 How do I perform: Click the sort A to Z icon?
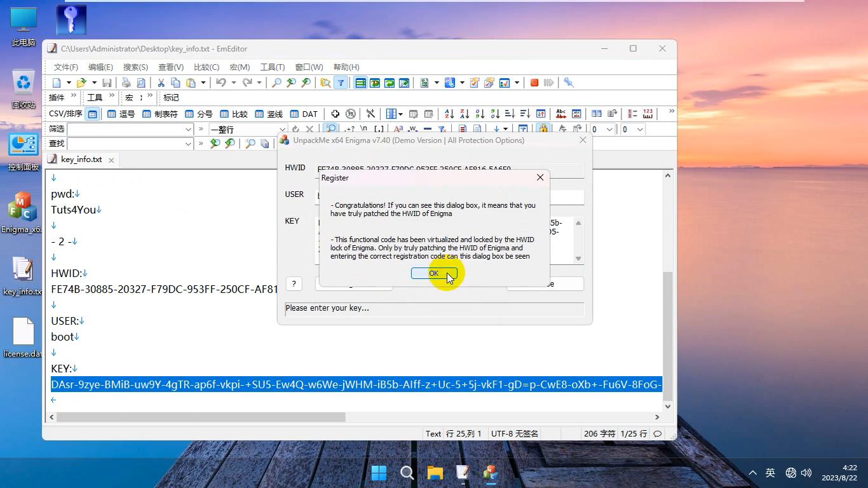coord(449,114)
